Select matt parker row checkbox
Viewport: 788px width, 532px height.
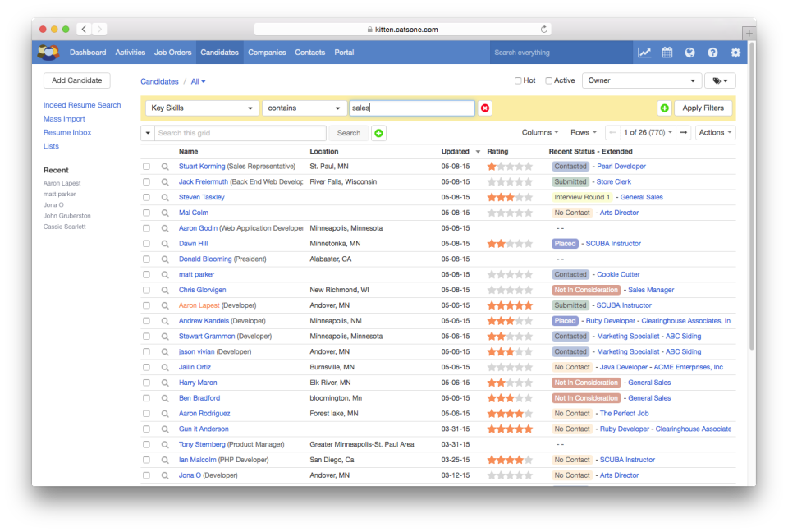[x=146, y=274]
